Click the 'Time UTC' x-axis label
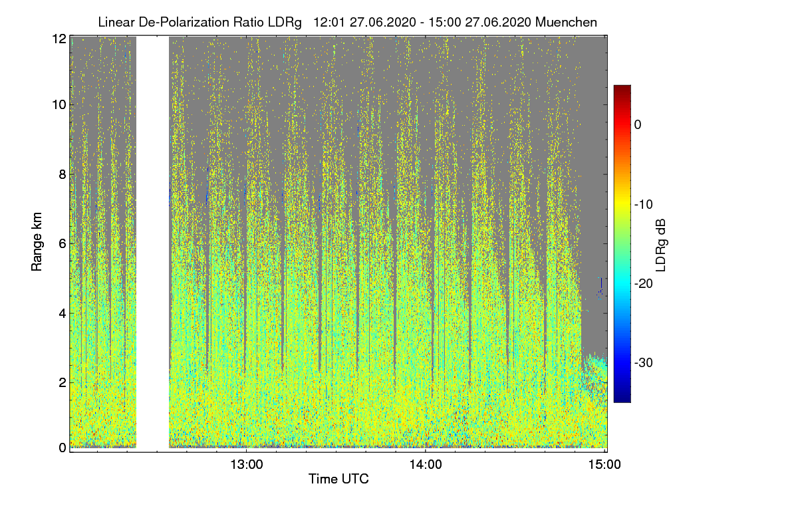 click(338, 479)
